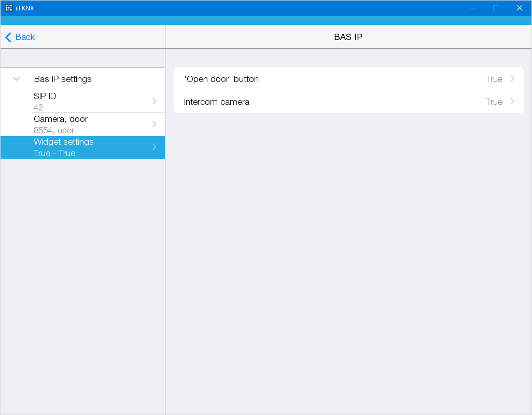Click the chevron beside Camera, door
The width and height of the screenshot is (532, 415).
click(x=154, y=125)
